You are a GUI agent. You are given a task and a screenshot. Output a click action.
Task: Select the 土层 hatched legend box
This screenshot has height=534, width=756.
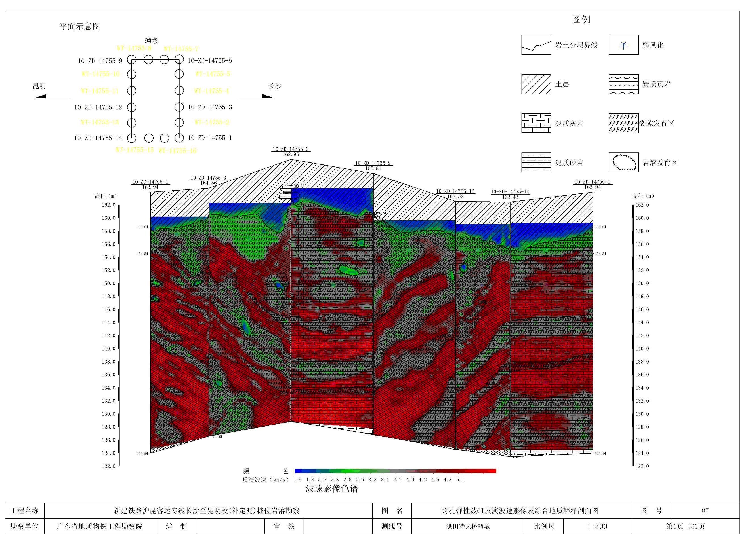(536, 84)
